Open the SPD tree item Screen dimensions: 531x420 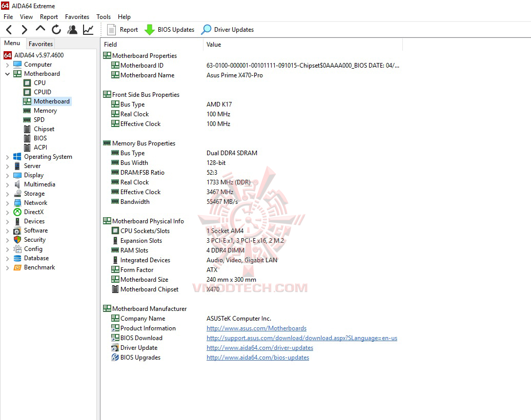pyautogui.click(x=34, y=120)
